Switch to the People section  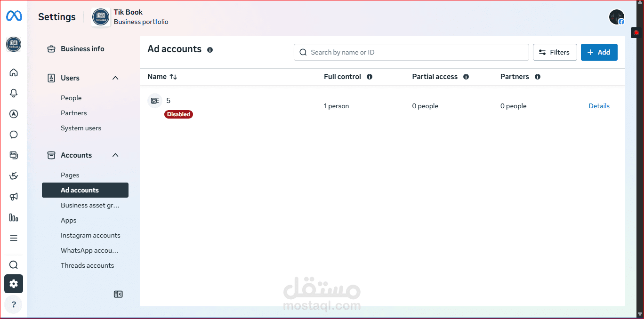click(71, 98)
